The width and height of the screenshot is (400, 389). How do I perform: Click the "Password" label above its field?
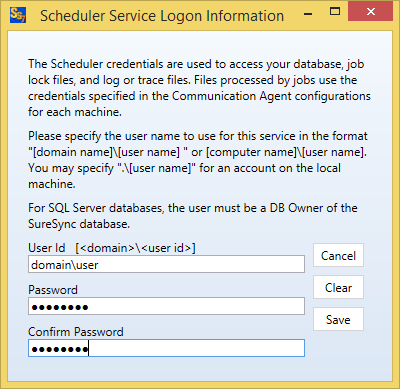[x=53, y=290]
